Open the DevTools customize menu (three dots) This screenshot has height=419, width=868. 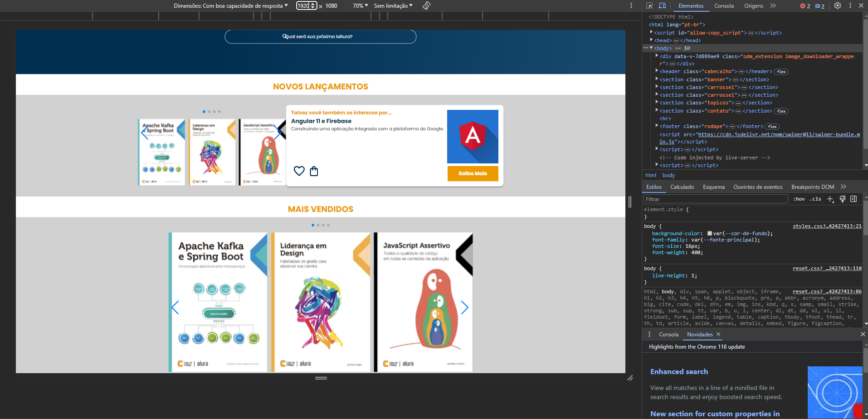pyautogui.click(x=850, y=6)
